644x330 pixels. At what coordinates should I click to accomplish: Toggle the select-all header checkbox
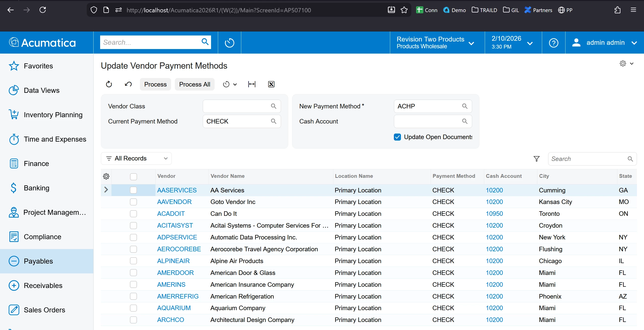point(133,177)
